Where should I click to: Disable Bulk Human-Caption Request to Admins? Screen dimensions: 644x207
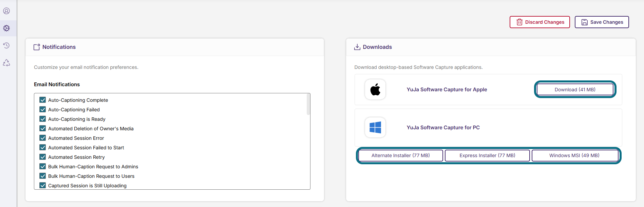pos(43,166)
